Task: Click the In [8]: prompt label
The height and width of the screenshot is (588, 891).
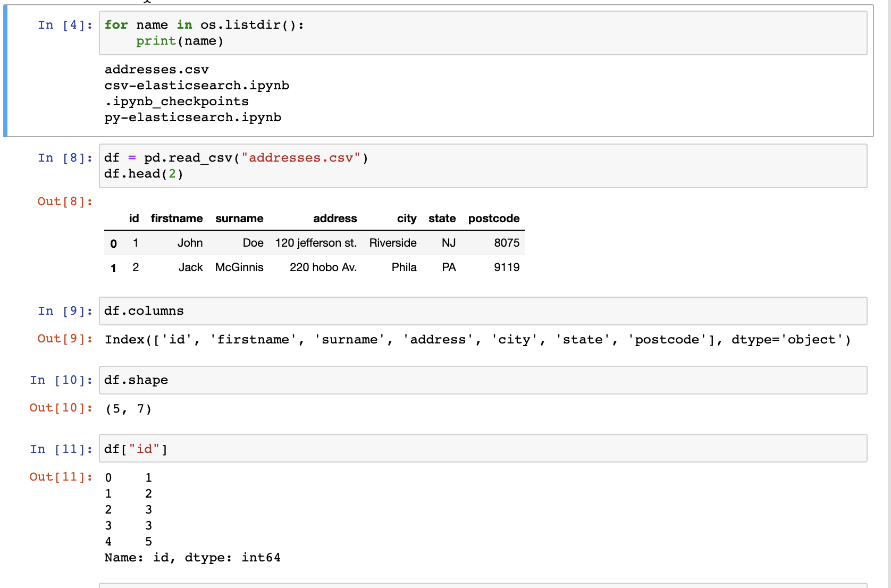Action: [64, 157]
